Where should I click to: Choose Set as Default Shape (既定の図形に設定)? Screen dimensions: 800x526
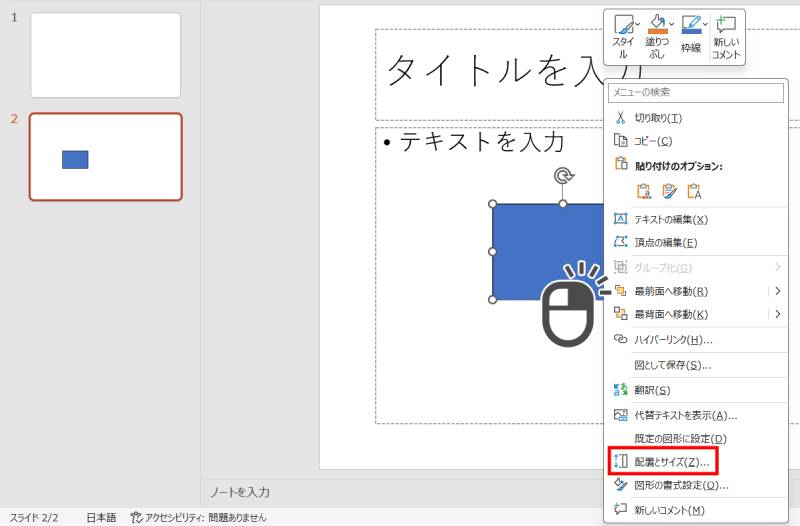pyautogui.click(x=696, y=438)
